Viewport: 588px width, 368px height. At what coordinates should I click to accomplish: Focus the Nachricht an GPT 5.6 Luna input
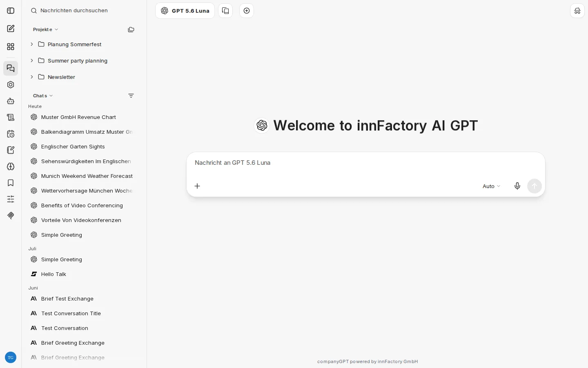point(365,163)
